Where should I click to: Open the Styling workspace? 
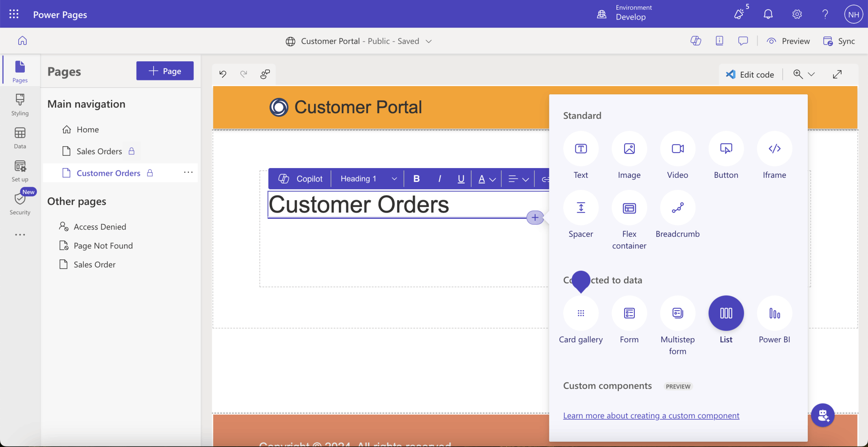20,105
